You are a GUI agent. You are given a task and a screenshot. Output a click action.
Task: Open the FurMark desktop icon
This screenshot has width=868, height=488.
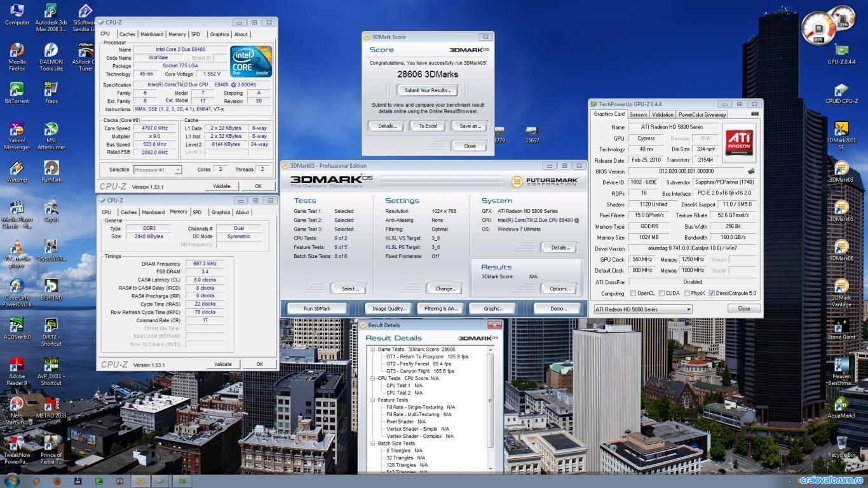[51, 172]
